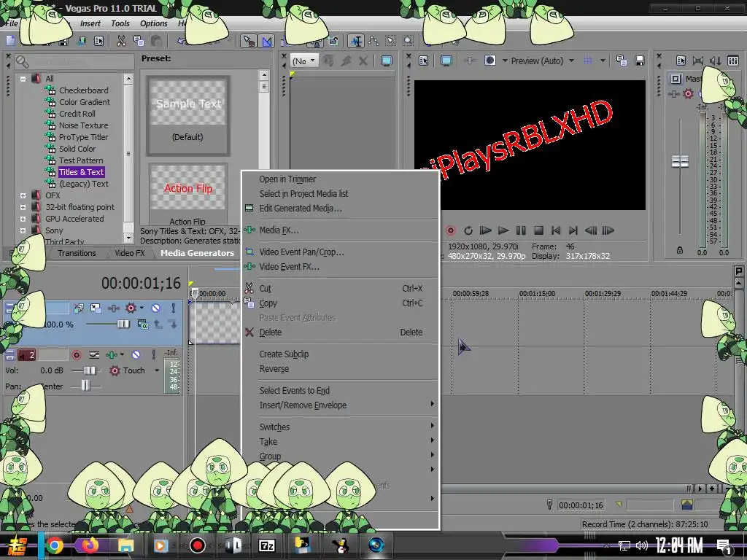Open Track FX icon on video track
Viewport: 747px width, 560px height.
(x=113, y=308)
